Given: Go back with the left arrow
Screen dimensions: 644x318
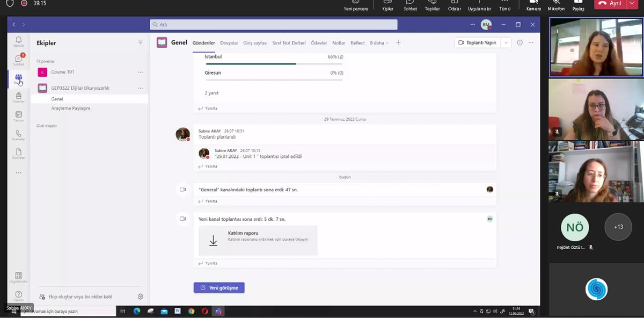Looking at the screenshot, I should coord(14,25).
